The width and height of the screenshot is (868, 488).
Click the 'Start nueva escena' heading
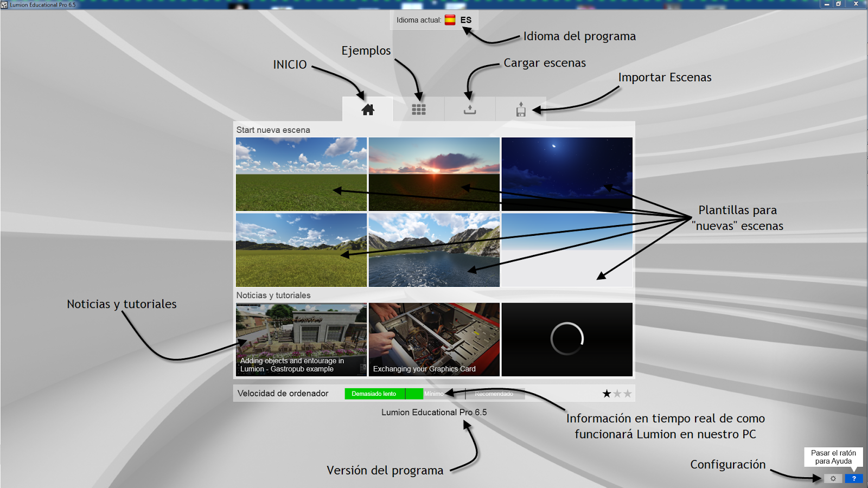(x=273, y=130)
